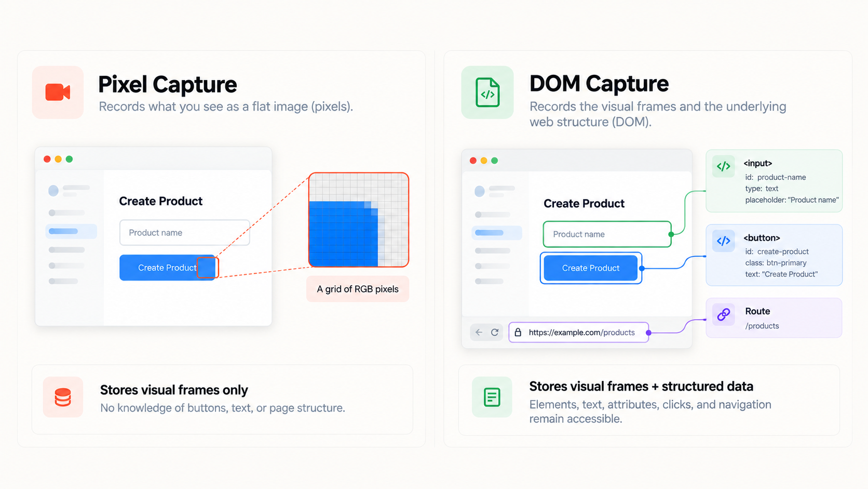Click the browser back arrow icon

[x=479, y=332]
